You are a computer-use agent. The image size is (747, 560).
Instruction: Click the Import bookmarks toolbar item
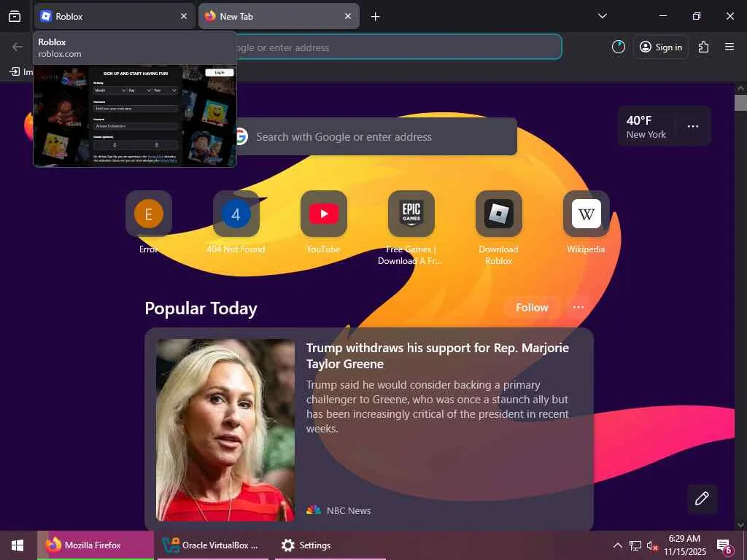coord(21,71)
